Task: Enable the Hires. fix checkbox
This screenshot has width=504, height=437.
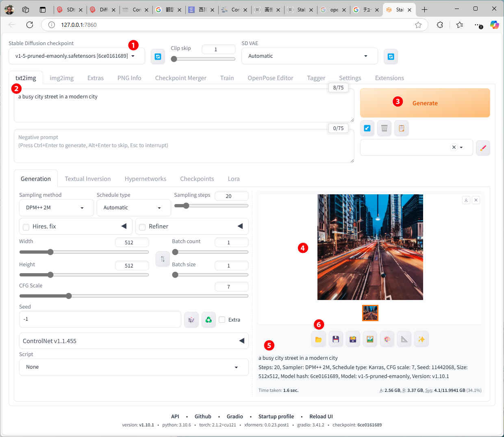Action: (x=26, y=227)
